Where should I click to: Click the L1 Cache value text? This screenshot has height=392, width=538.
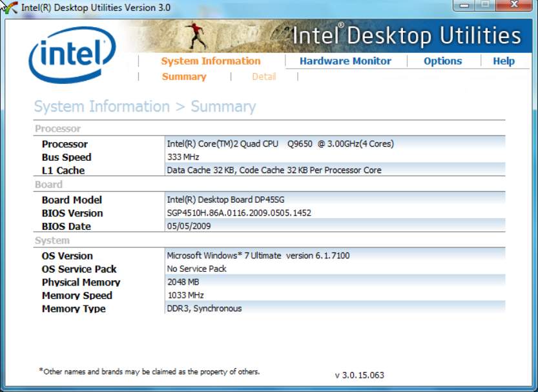click(274, 170)
